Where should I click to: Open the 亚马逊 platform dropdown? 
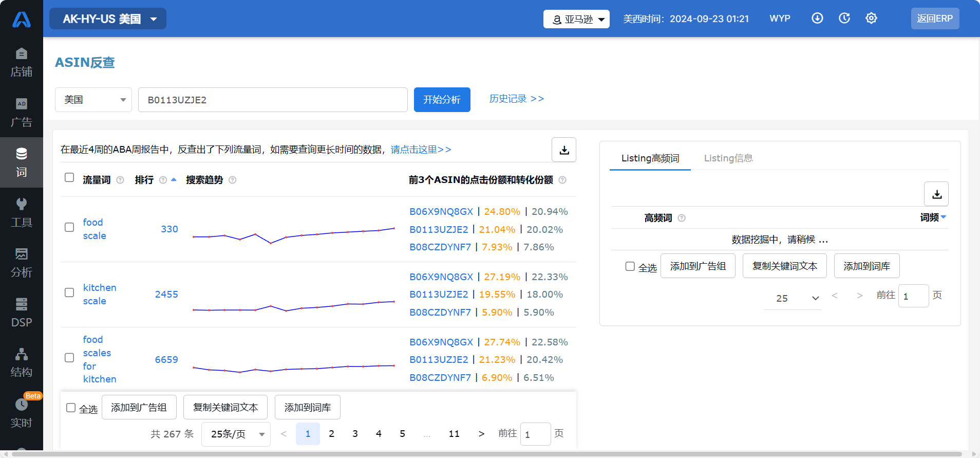coord(576,19)
